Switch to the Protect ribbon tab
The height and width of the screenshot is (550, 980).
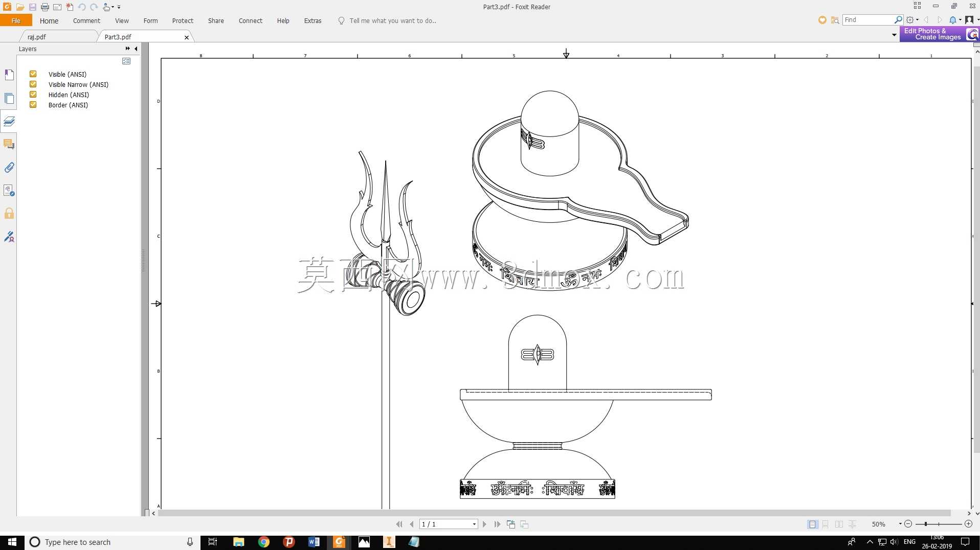pos(183,21)
